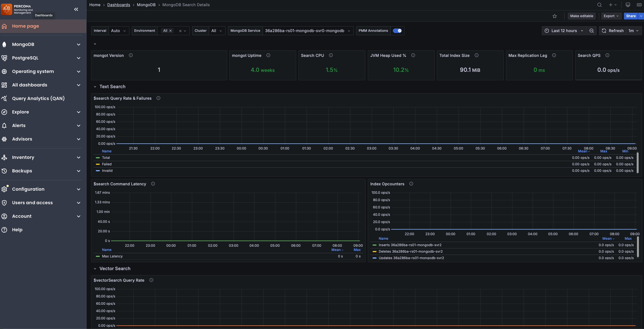Clear the Environment filter selection
Screen dimensions: 644x329
(180, 31)
